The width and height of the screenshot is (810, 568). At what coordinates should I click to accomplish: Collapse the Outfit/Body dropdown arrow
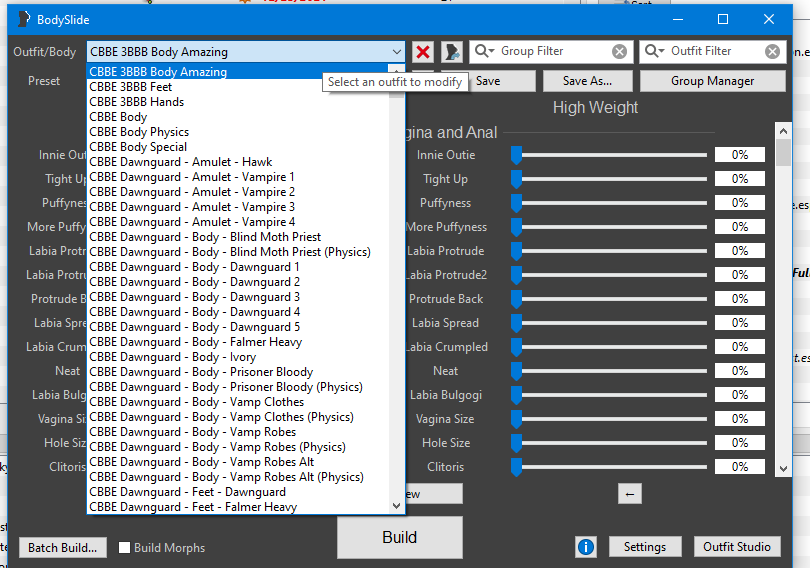click(396, 52)
